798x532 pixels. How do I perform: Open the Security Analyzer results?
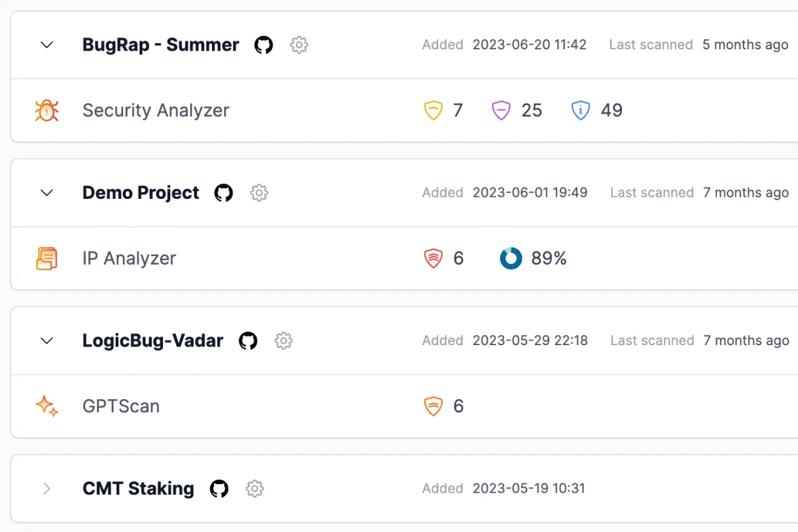(x=156, y=110)
